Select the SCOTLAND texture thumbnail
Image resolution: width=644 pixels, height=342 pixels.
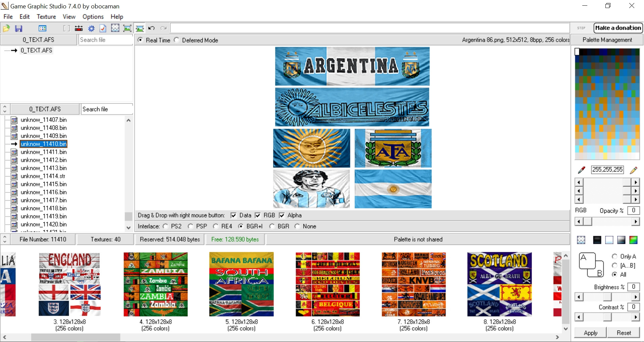[499, 284]
